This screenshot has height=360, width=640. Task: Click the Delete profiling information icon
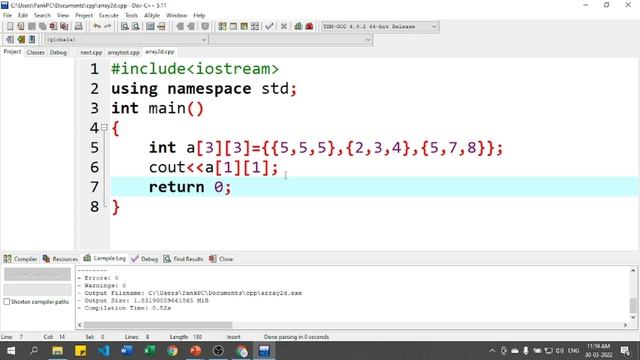309,27
